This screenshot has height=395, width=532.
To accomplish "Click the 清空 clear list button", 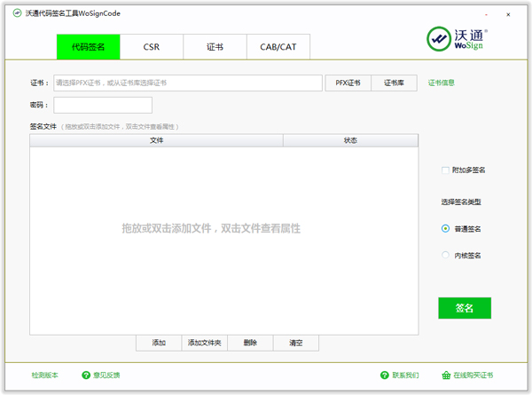I will (296, 343).
